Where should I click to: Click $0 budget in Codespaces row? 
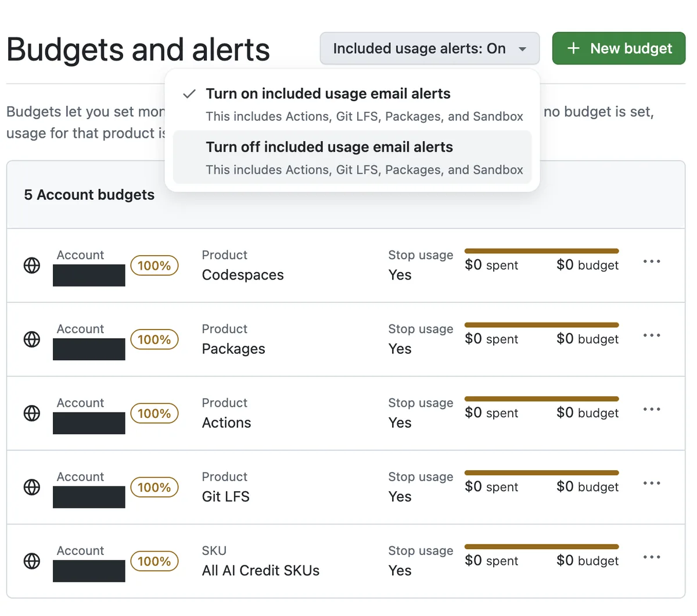pos(588,265)
